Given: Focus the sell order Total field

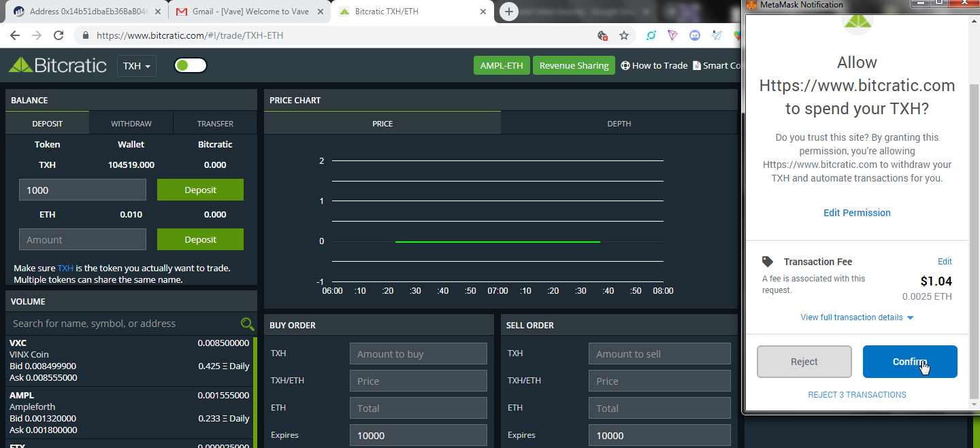Looking at the screenshot, I should (659, 408).
